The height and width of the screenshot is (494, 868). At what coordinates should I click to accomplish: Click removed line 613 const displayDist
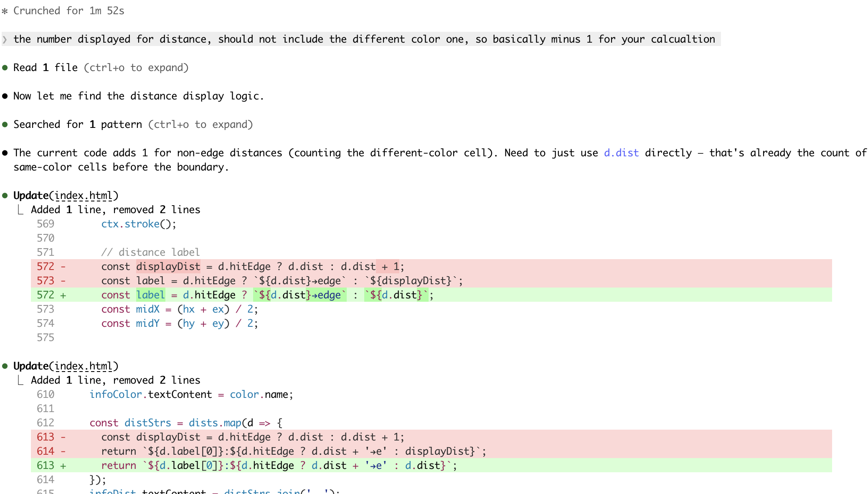(x=431, y=437)
